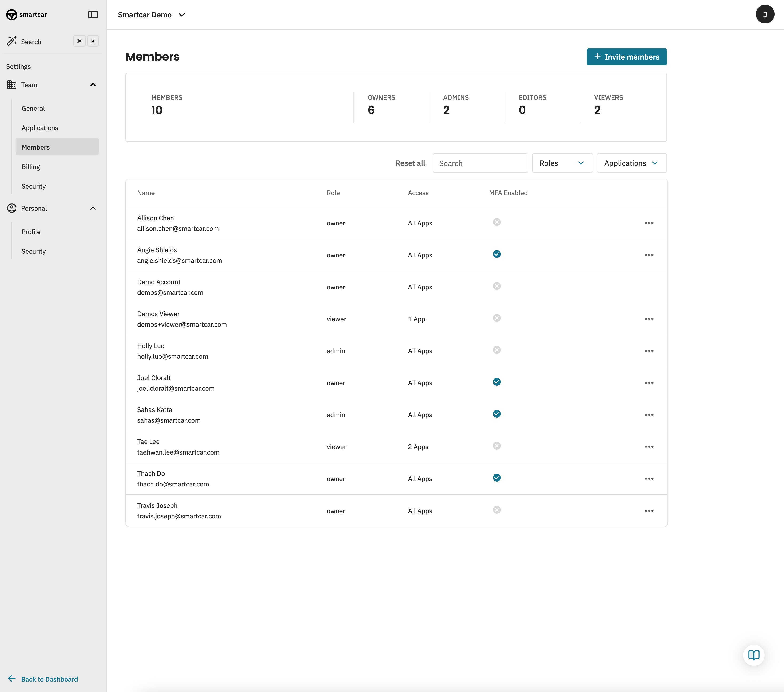784x692 pixels.
Task: Click MFA enabled checkmark for Angie Shields
Action: click(497, 254)
